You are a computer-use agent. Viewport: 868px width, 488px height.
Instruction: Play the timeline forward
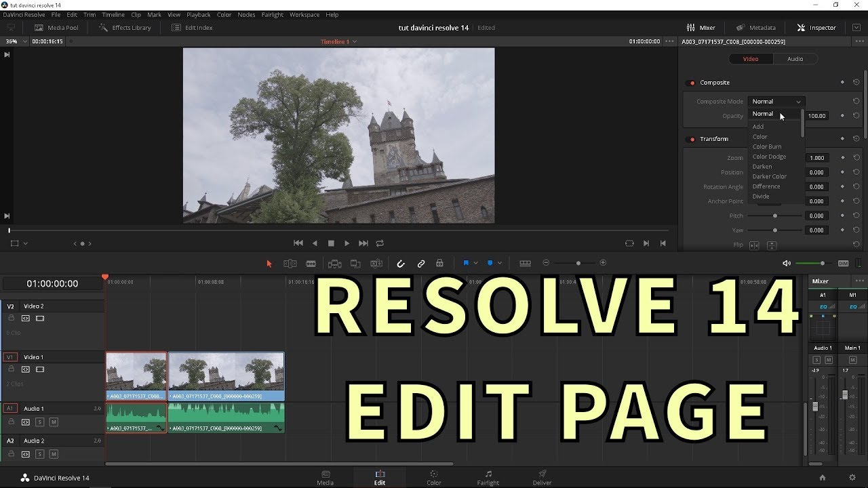[x=347, y=243]
